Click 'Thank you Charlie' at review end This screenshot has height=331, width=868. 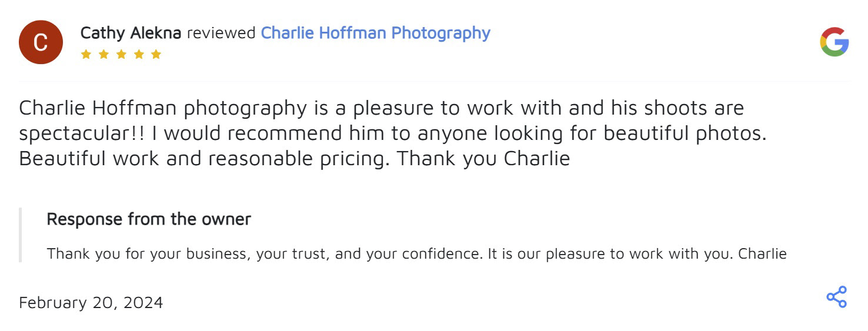(483, 159)
